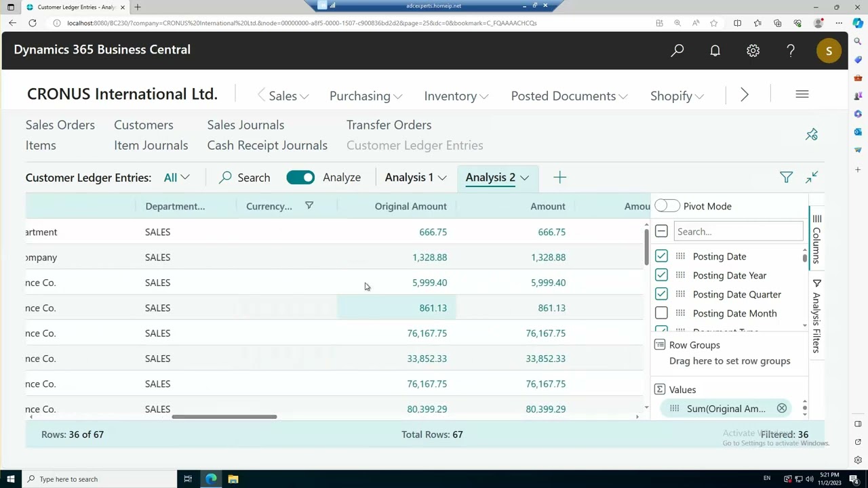This screenshot has height=488, width=868.
Task: Go back in navigation with the left chevron
Action: [x=261, y=96]
